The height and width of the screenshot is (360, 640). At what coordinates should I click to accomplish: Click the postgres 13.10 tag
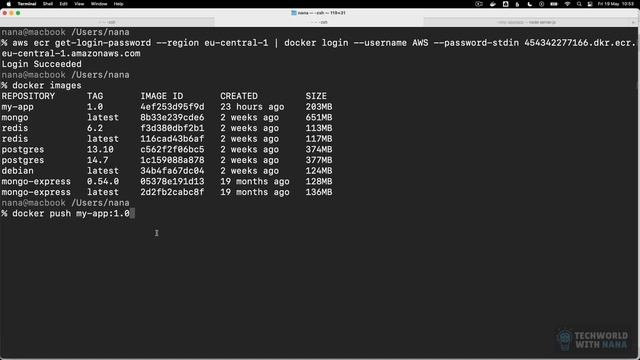coord(100,149)
